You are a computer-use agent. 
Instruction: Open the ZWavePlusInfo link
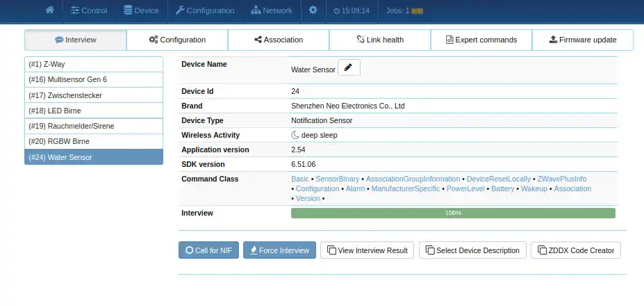562,179
